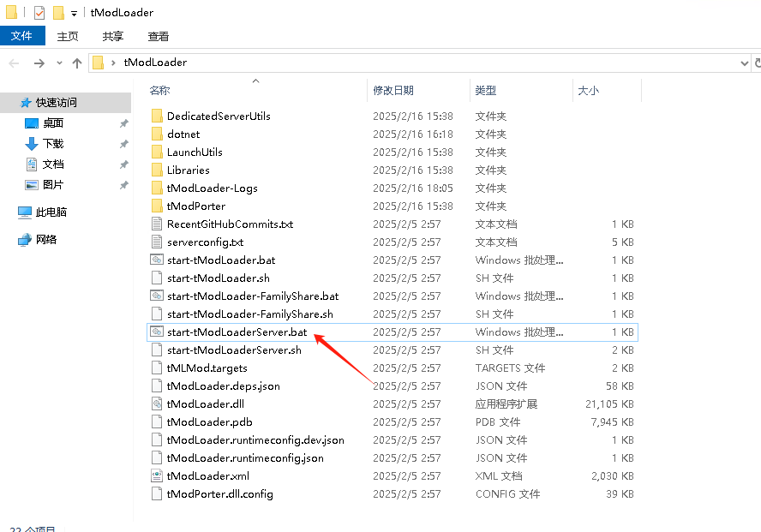Select the Libraries folder icon
This screenshot has width=761, height=532.
(157, 170)
